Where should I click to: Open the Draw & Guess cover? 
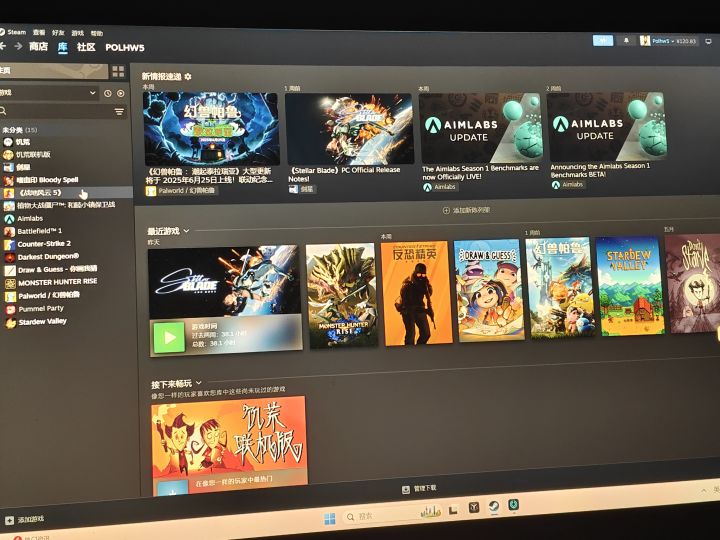pos(489,290)
